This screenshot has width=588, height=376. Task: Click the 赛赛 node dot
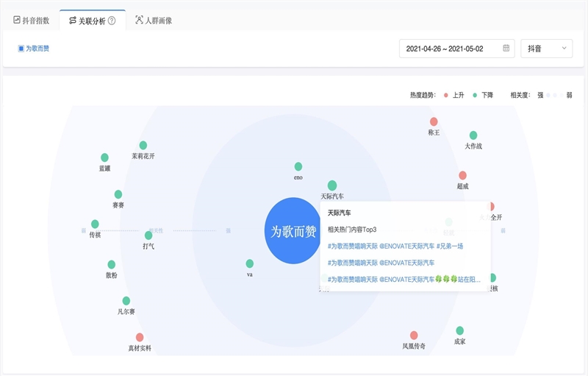[x=118, y=194]
